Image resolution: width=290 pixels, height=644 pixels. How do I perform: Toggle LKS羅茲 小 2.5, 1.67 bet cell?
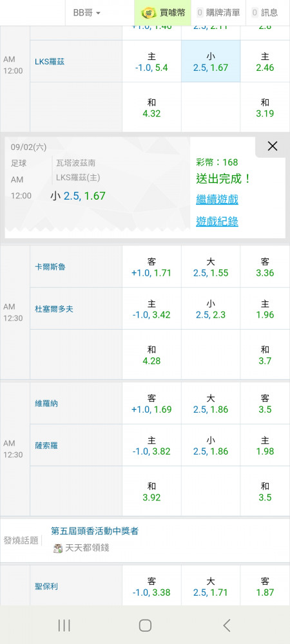211,62
